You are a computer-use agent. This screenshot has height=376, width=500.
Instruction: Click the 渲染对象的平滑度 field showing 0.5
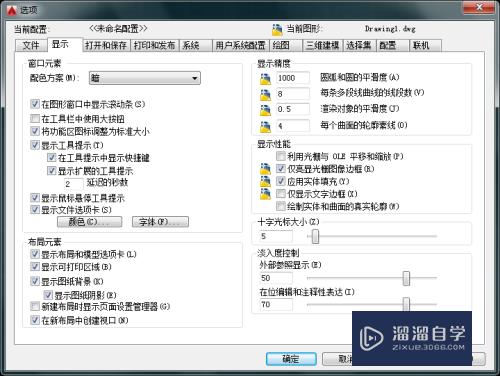point(293,109)
